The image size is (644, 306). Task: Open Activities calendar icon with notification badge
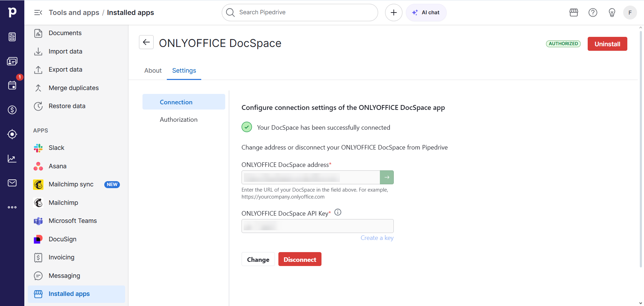(x=12, y=85)
